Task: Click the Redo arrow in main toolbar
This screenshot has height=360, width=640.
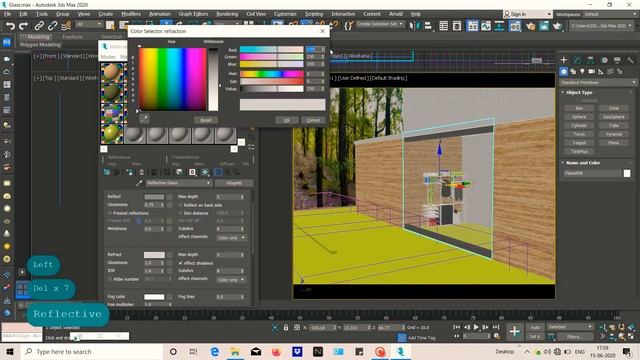Action: point(24,26)
